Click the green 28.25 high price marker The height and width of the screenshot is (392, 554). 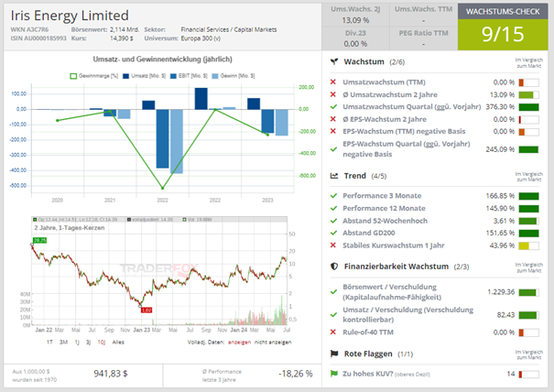tap(39, 240)
